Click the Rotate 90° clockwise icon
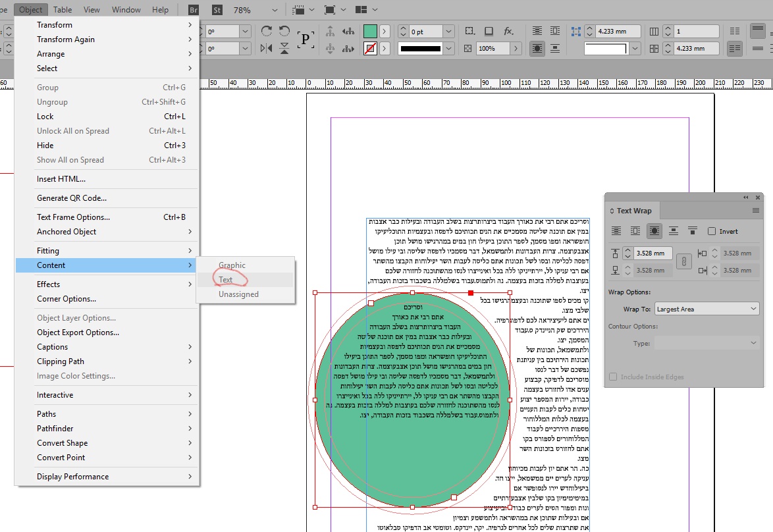Viewport: 773px width, 532px height. point(267,31)
